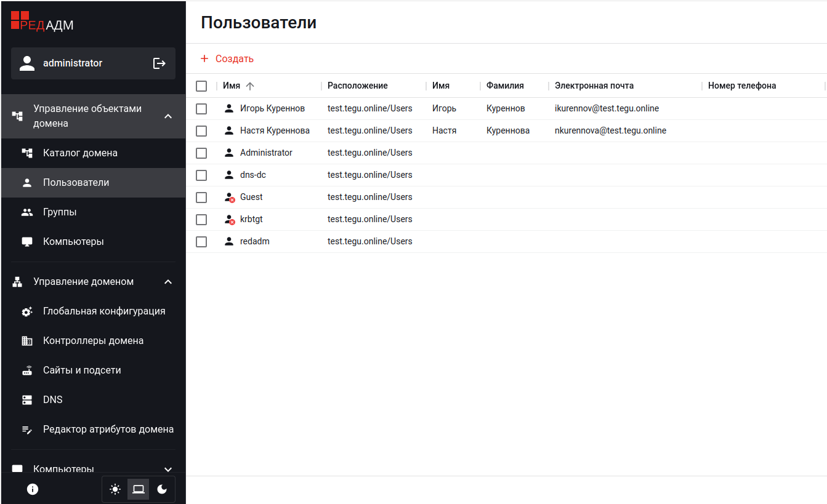Click the Электронная почта column header
The image size is (827, 504).
(x=594, y=86)
